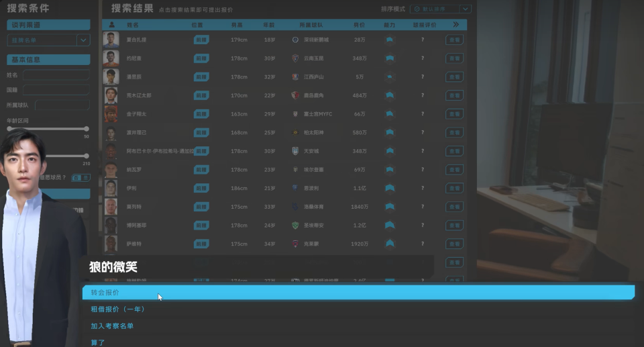Screen dimensions: 644x347
Task: Click 圣埃蒂安 club badge icon
Action: tap(295, 226)
